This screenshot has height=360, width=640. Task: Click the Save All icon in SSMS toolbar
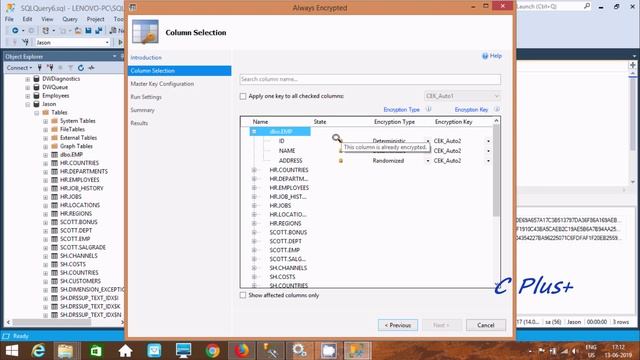(x=98, y=31)
